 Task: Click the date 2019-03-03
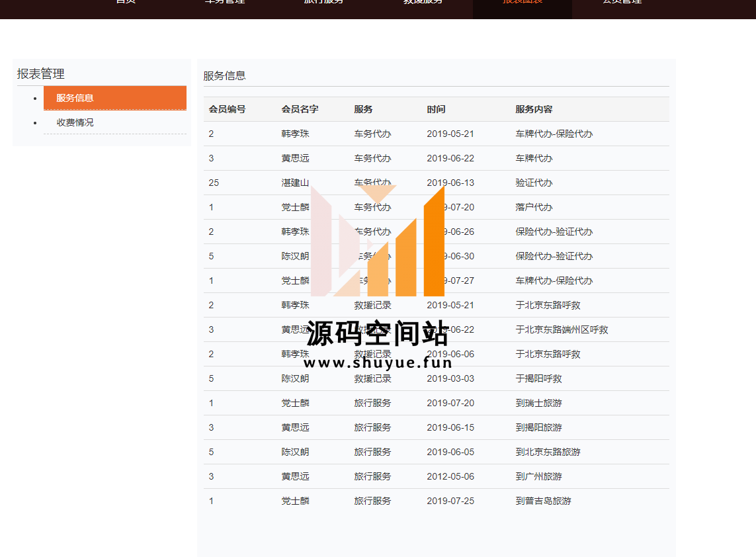coord(450,378)
